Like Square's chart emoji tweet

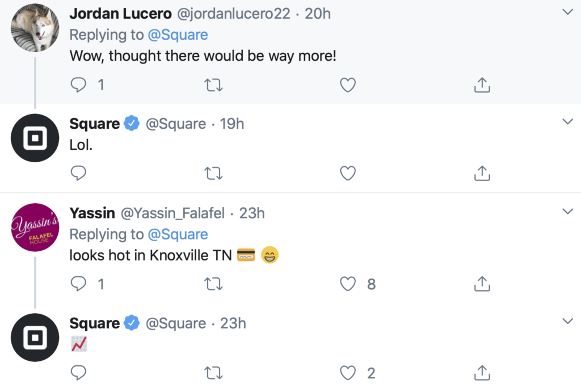pyautogui.click(x=347, y=373)
